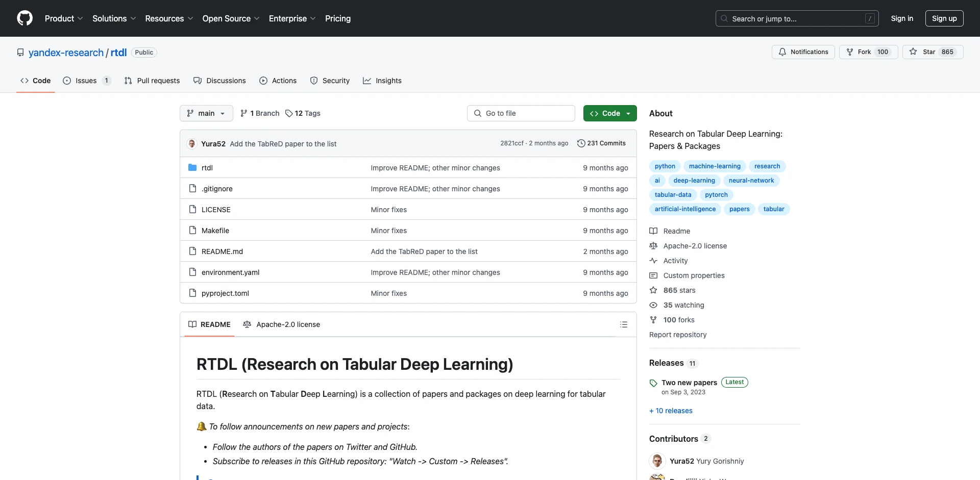This screenshot has height=480, width=980.
Task: Open the environment.yaml file name
Action: [x=230, y=272]
